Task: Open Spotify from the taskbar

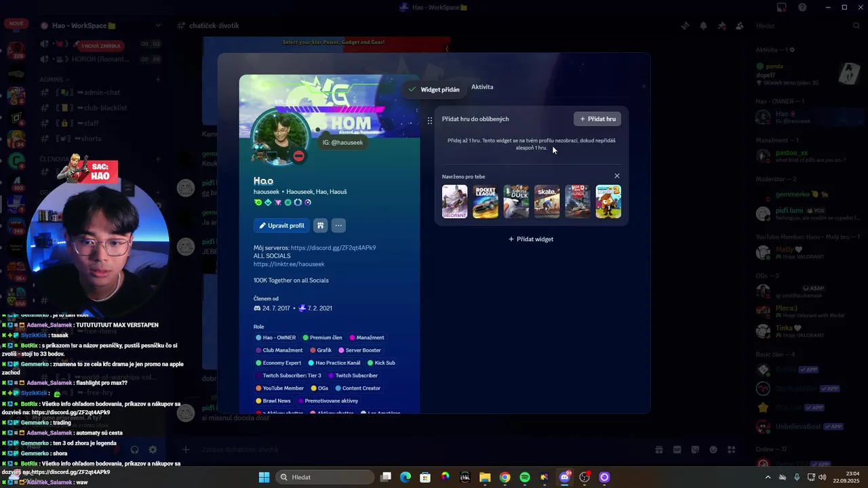Action: pyautogui.click(x=525, y=477)
